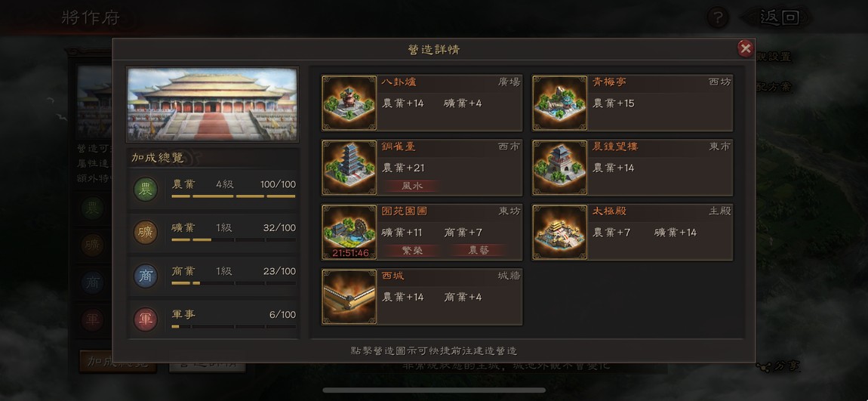
Task: Open the 囿苑園圃 icon with countdown timer
Action: pyautogui.click(x=349, y=232)
